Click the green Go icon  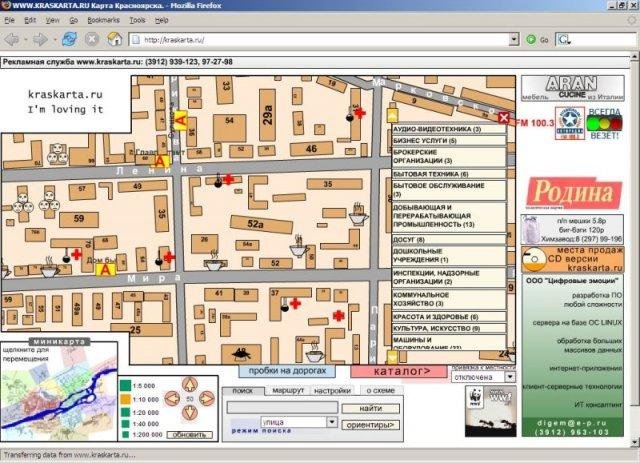pyautogui.click(x=531, y=40)
